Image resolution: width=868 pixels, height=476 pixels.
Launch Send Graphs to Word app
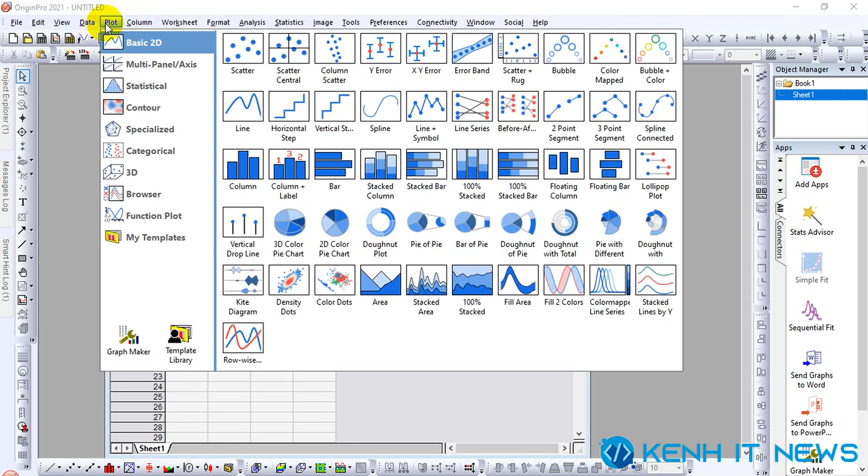pos(811,369)
